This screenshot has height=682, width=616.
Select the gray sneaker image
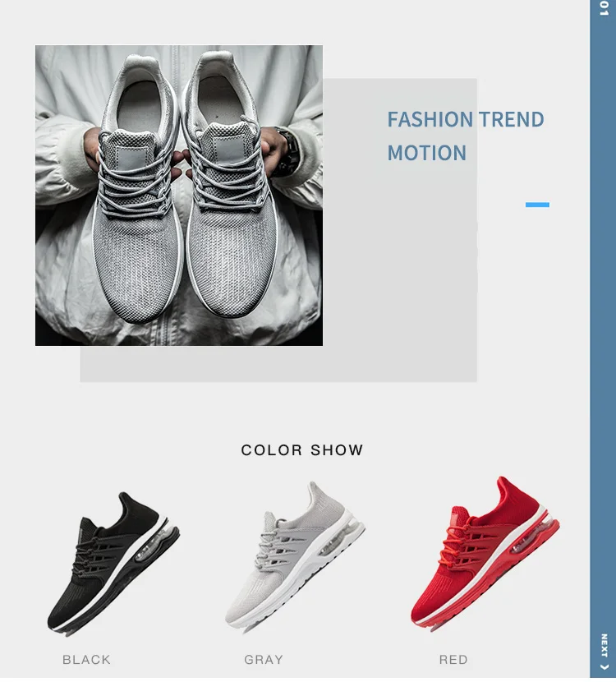pos(295,555)
